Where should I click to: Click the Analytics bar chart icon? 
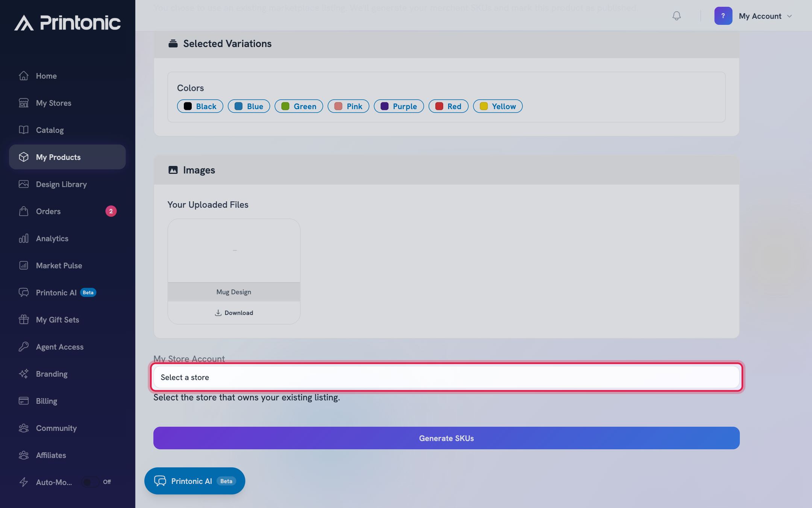tap(24, 238)
